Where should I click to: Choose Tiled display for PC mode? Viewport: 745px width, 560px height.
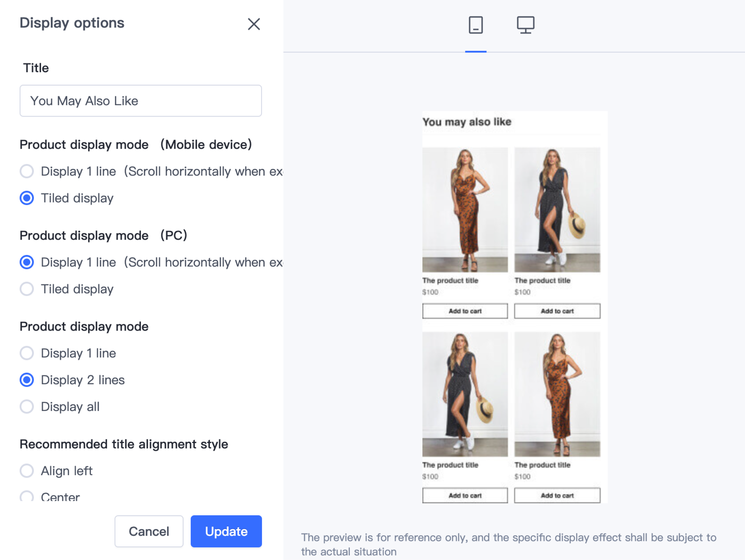point(27,289)
